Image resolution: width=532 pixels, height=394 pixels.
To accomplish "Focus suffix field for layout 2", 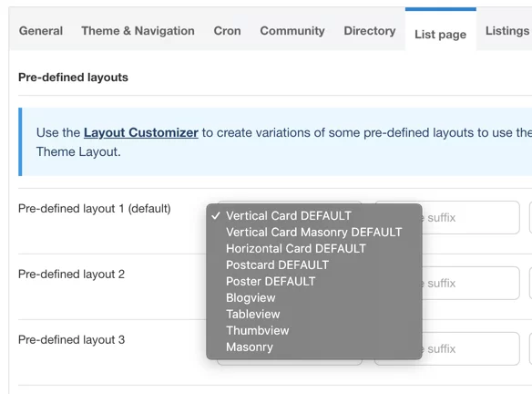I will [x=471, y=283].
